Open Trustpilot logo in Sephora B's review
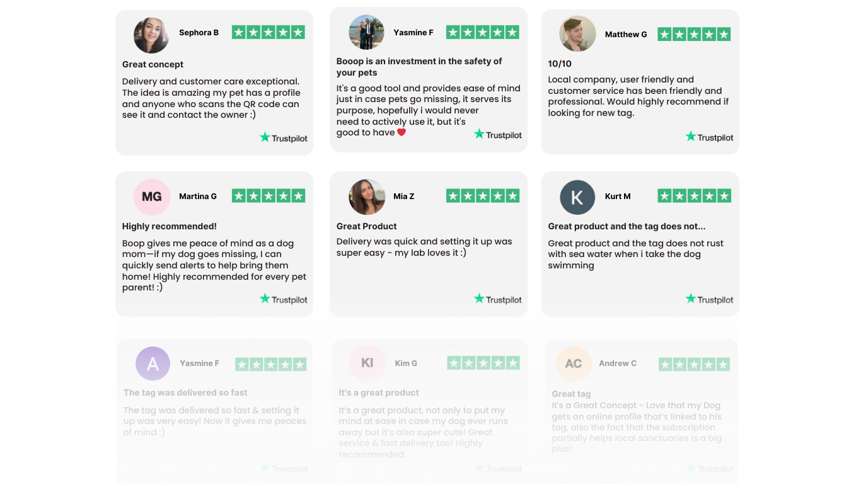This screenshot has height=504, width=861. (x=284, y=137)
